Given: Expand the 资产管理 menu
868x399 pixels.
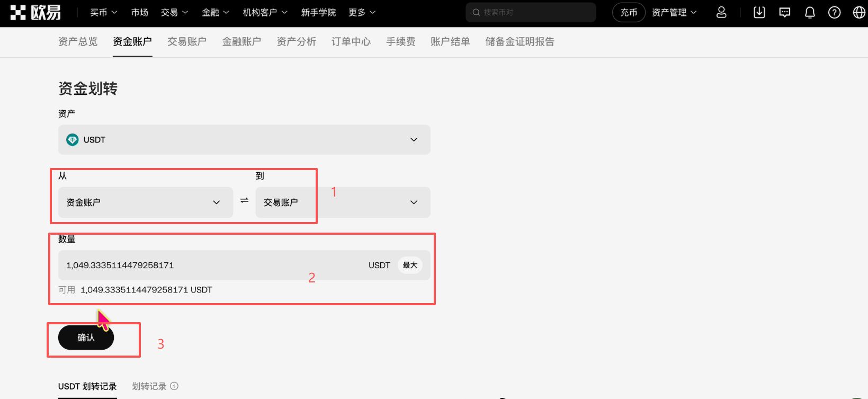Looking at the screenshot, I should click(674, 12).
